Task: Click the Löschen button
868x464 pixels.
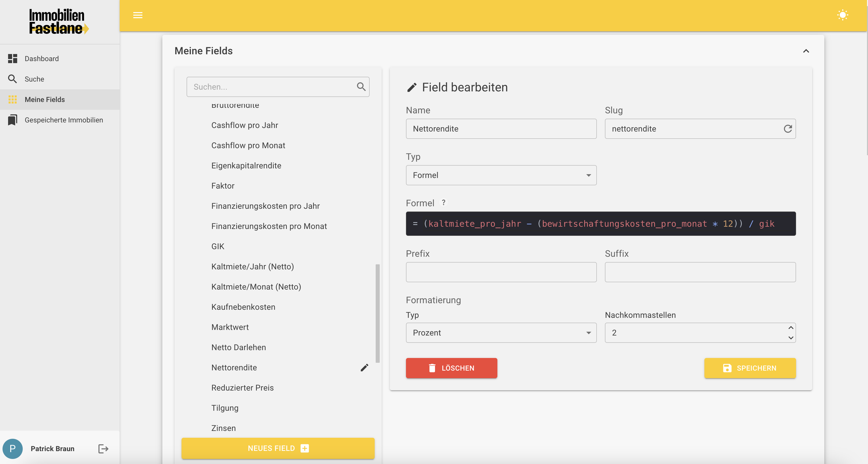Action: (x=451, y=368)
